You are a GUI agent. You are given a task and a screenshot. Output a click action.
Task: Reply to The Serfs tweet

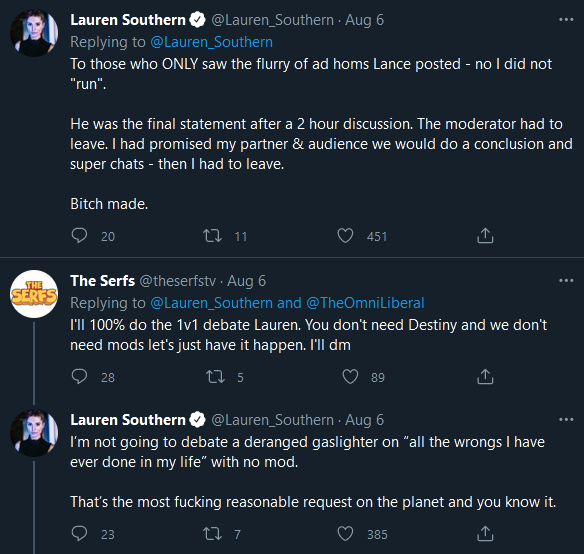pos(79,377)
